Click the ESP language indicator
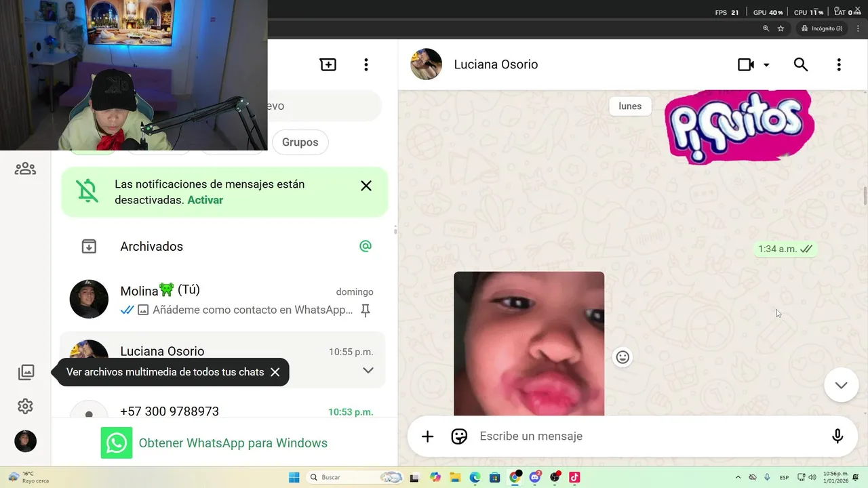The image size is (868, 488). pos(784,477)
